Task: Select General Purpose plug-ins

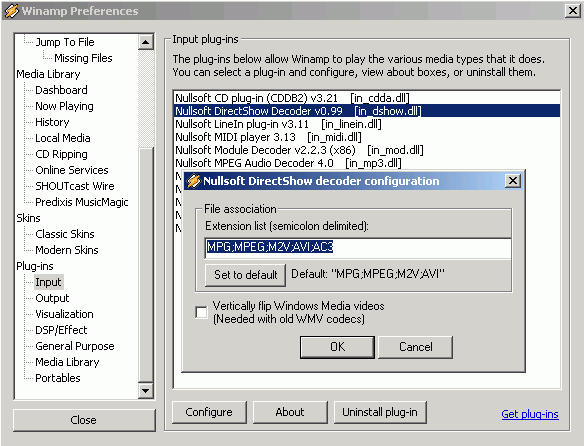Action: [74, 347]
